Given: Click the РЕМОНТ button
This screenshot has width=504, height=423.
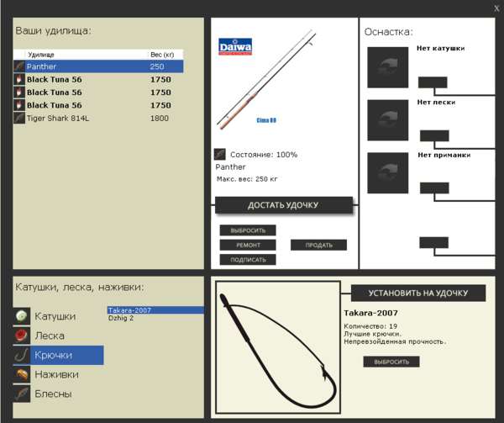Looking at the screenshot, I should pyautogui.click(x=248, y=245).
